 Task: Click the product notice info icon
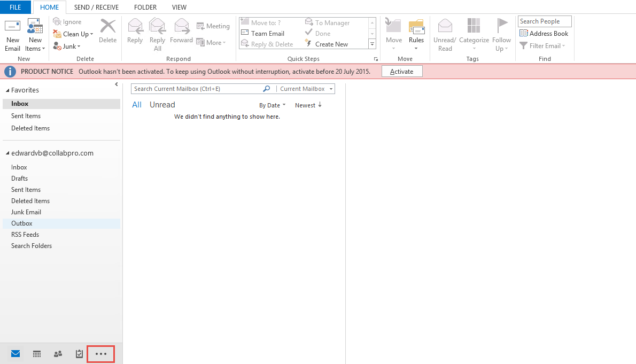click(x=10, y=72)
